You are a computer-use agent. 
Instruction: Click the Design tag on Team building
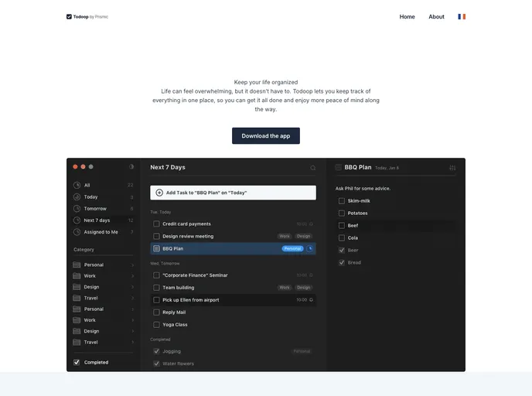[303, 288]
